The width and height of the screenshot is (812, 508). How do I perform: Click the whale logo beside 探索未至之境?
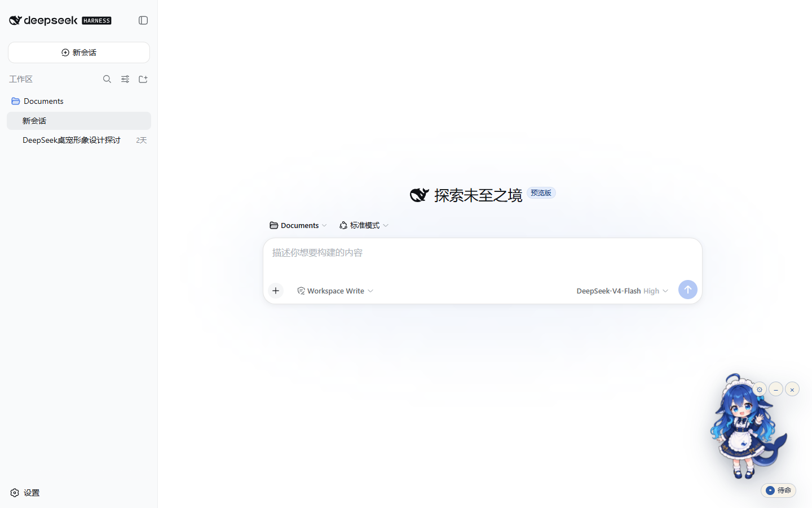pyautogui.click(x=420, y=195)
